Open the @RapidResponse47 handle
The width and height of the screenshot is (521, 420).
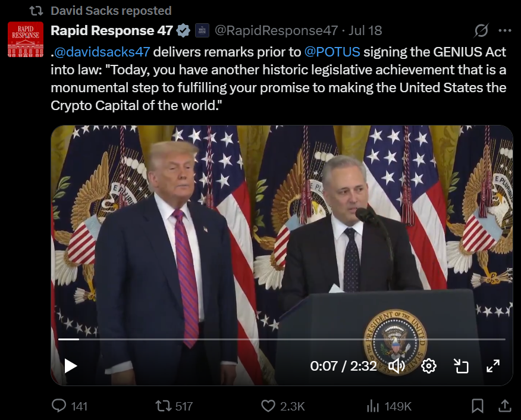point(276,30)
